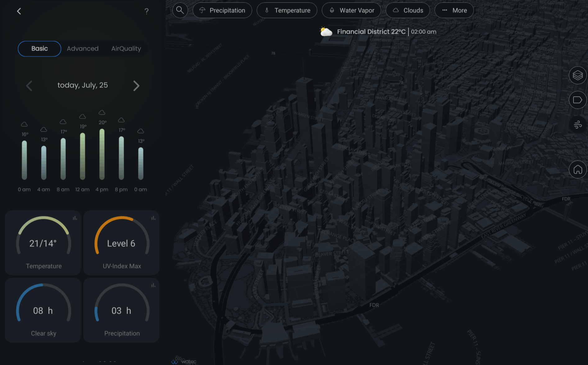Toggle the Precipitation map overlay
Screen dimensions: 588x365
tap(222, 10)
